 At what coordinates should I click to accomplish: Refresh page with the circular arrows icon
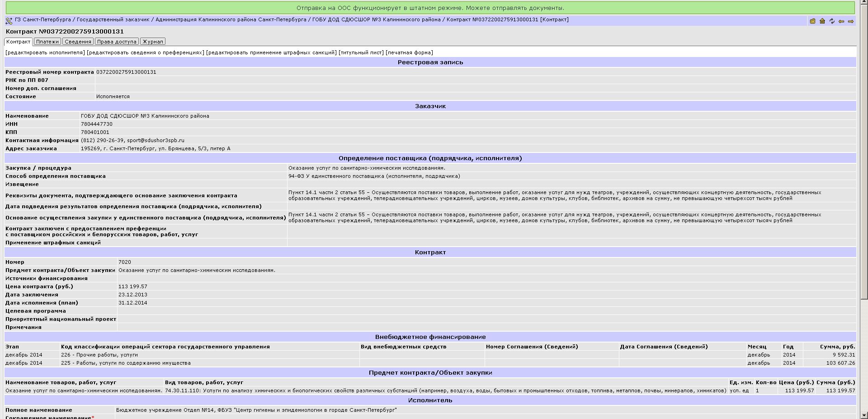[x=832, y=21]
